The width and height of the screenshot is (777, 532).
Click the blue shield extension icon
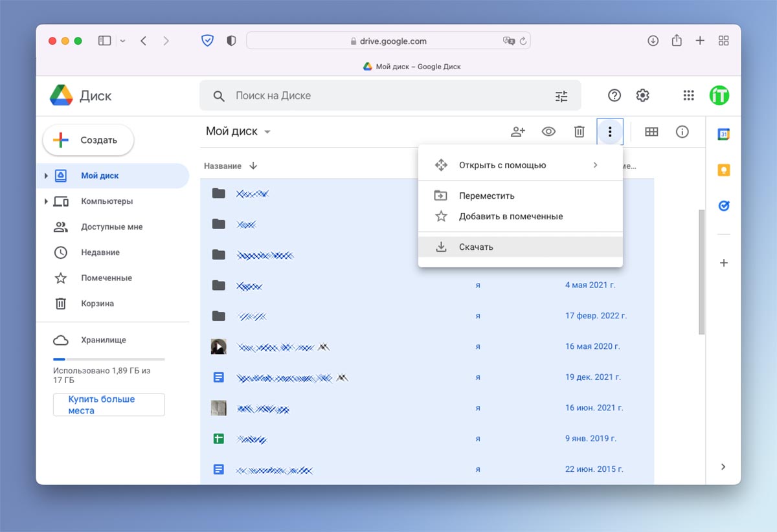[x=207, y=41]
